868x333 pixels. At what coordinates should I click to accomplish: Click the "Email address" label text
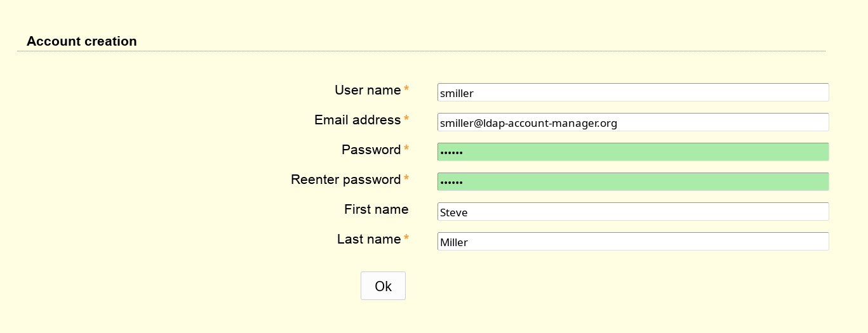coord(357,120)
